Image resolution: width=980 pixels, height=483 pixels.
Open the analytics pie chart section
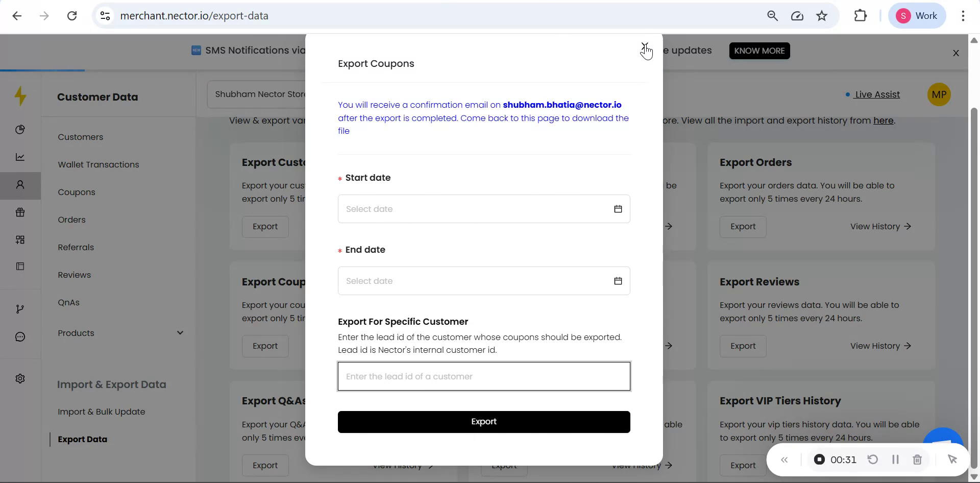tap(20, 129)
